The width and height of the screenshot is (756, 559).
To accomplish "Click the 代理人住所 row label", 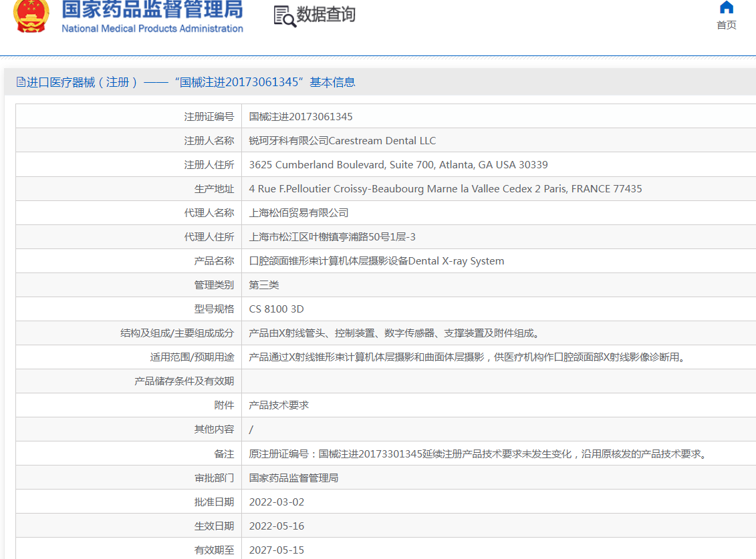I will tap(209, 237).
